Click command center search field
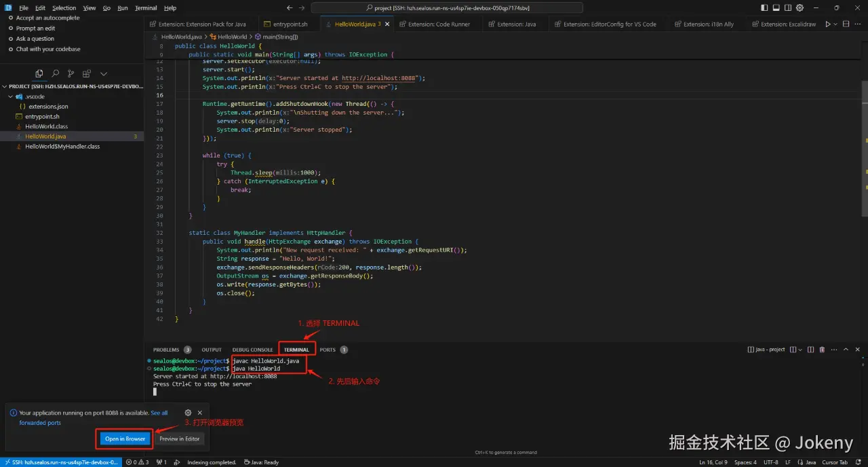The width and height of the screenshot is (868, 467). coord(447,7)
